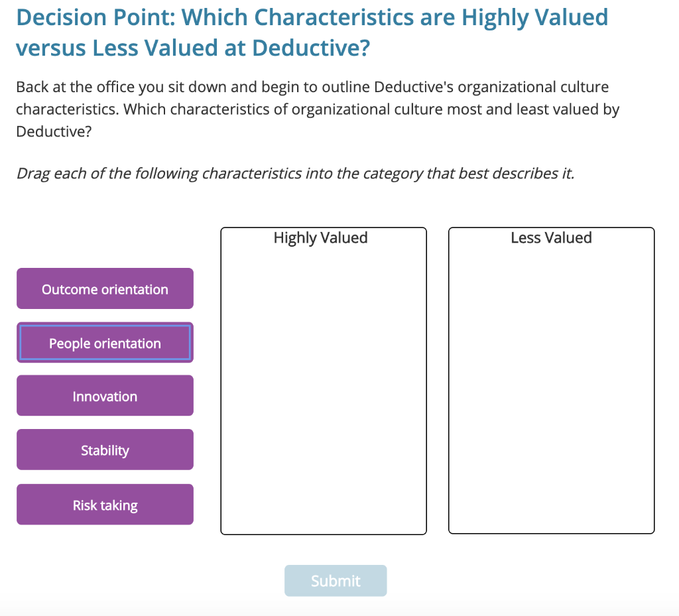679x616 pixels.
Task: Click inside the Highly Valued drop box
Action: coord(323,391)
